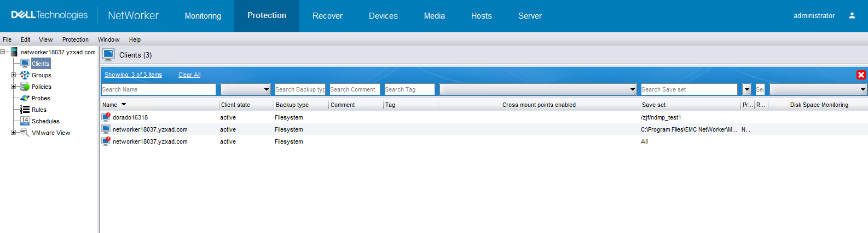The width and height of the screenshot is (868, 233).
Task: Select the Clients monitor icon in the tree
Action: 25,64
